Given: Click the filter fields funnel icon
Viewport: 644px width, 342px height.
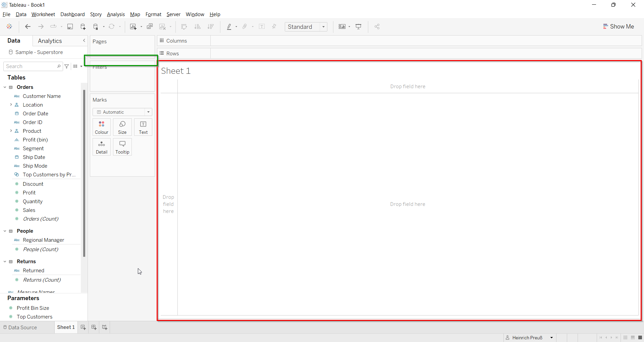Looking at the screenshot, I should (67, 66).
